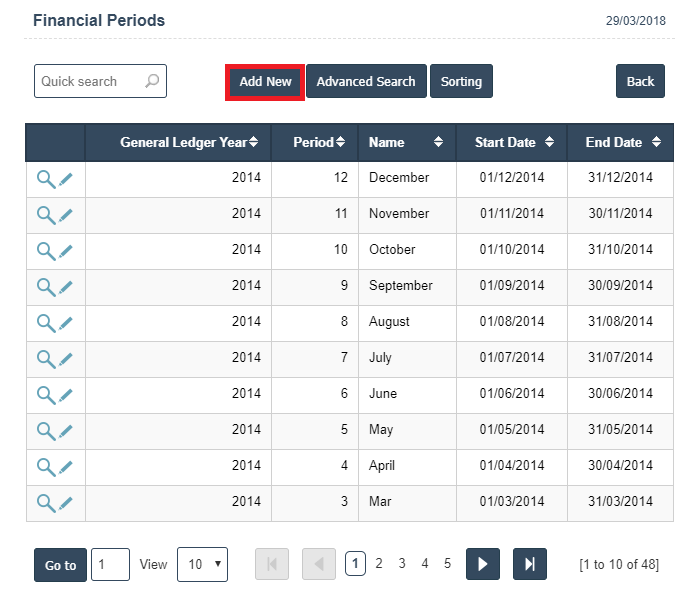Screen dimensions: 697x592
Task: View details of the Mar period
Action: tap(46, 504)
